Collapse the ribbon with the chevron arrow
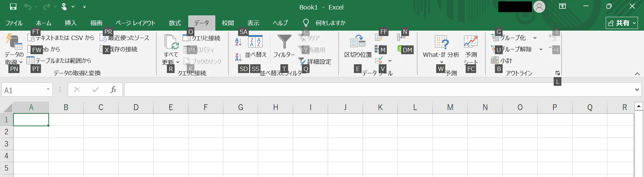This screenshot has width=644, height=177. [637, 74]
